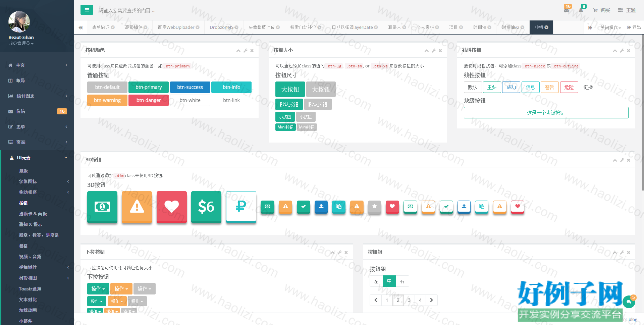Click the small solid red heart 3D button
The height and width of the screenshot is (325, 644).
pos(392,207)
